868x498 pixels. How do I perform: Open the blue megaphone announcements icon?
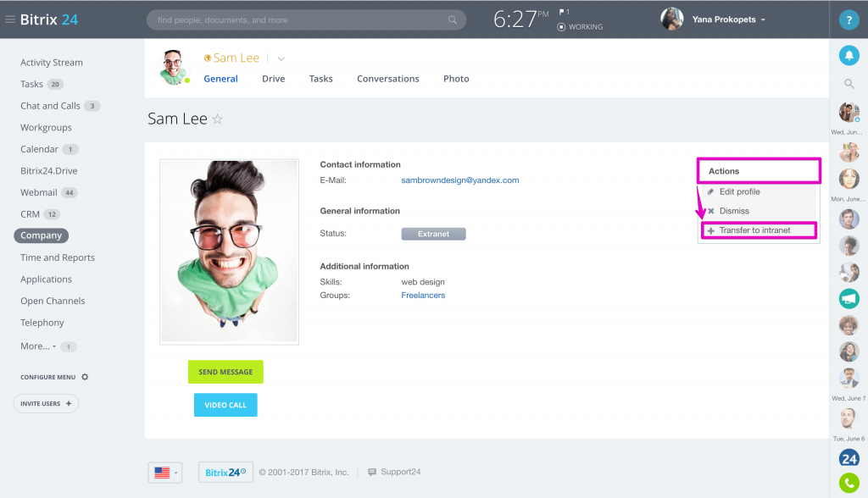pos(849,299)
